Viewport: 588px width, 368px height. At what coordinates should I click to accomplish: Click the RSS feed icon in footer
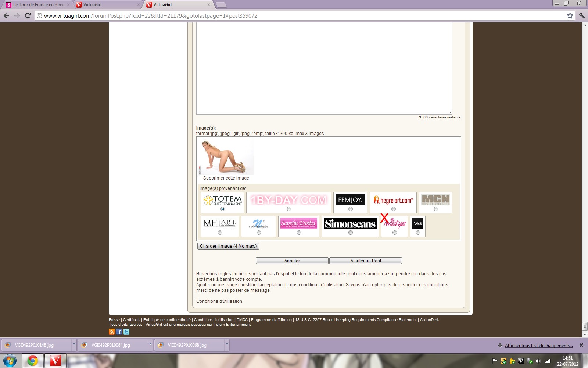[112, 332]
